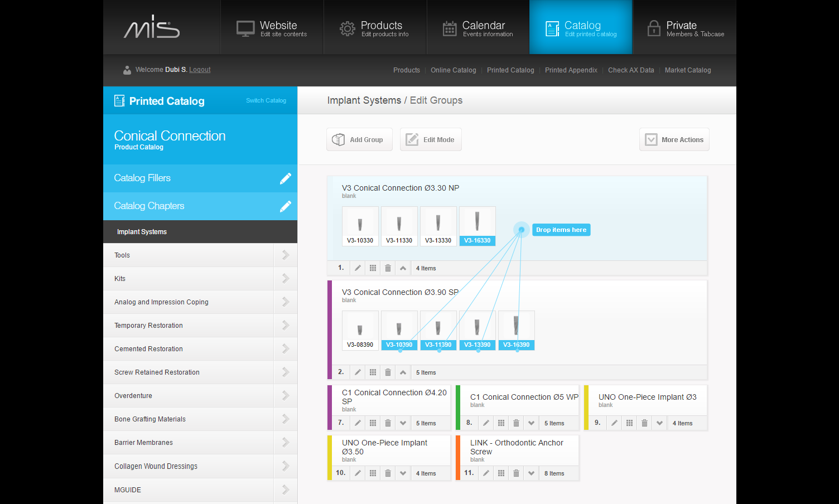Select V3-10330 implant thumbnail

tap(360, 226)
